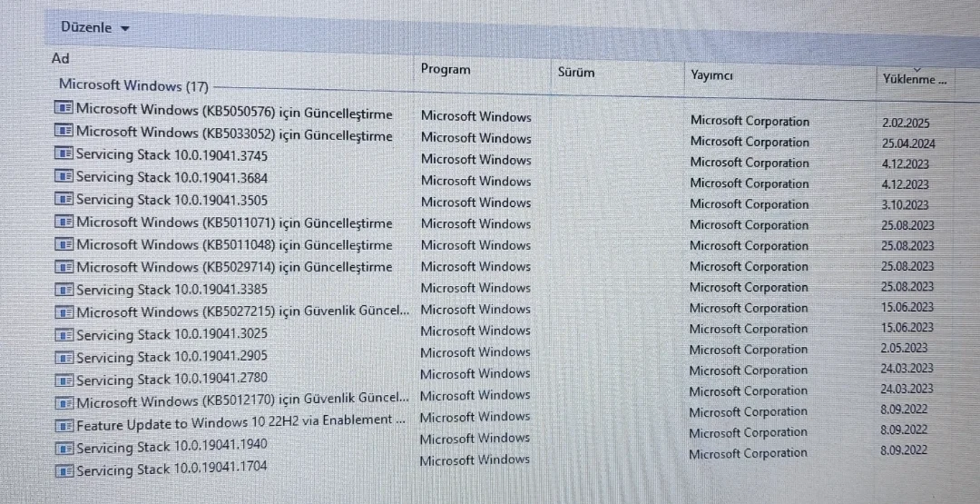Click the Sürüm column header

click(x=576, y=72)
